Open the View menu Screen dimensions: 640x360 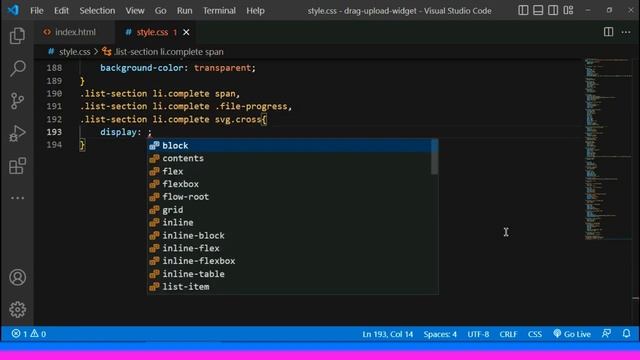point(135,11)
